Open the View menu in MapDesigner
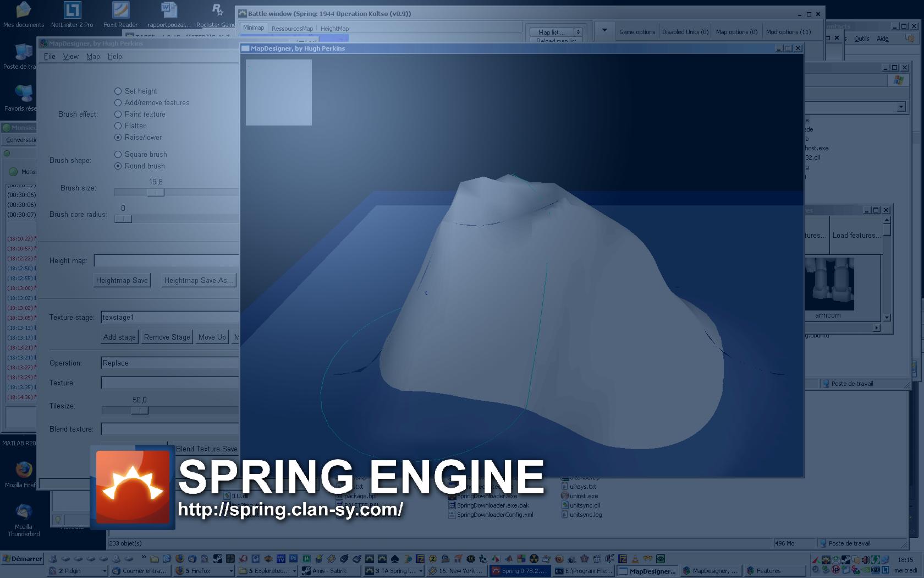This screenshot has height=578, width=924. point(70,57)
